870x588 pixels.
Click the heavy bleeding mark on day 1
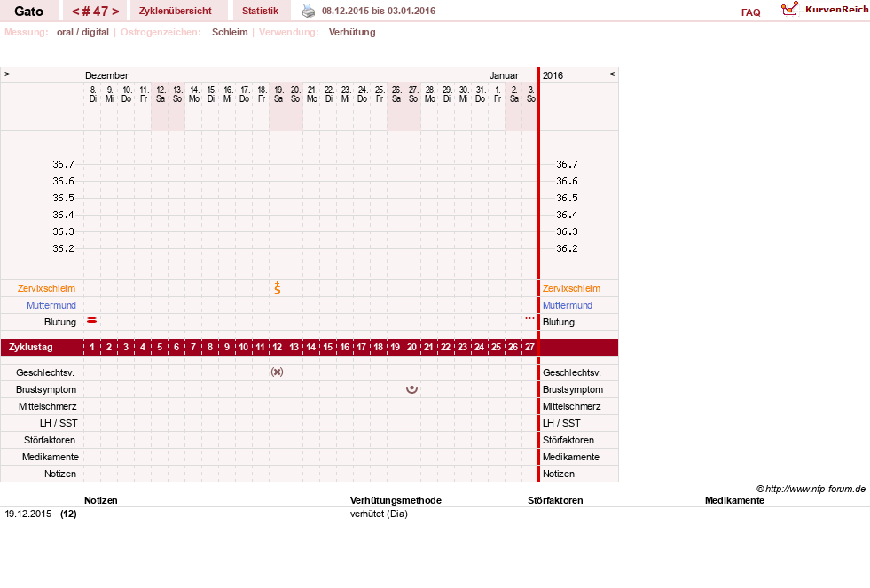(92, 319)
